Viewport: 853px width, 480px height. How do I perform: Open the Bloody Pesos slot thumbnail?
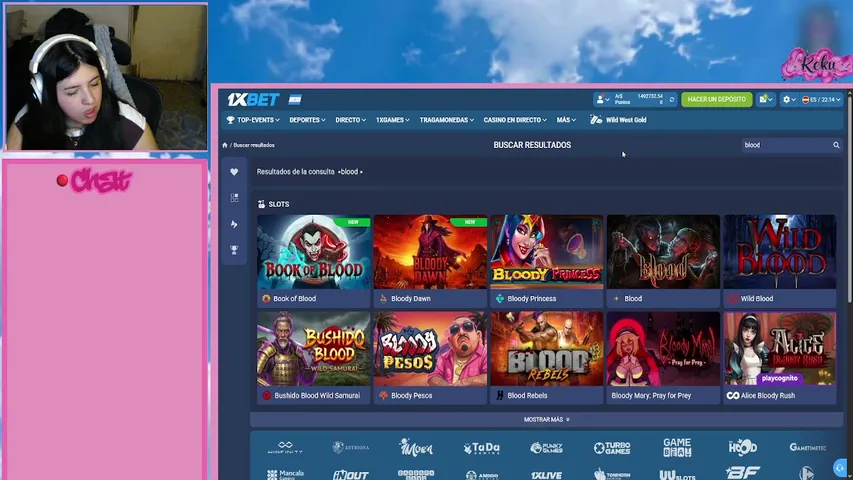pyautogui.click(x=430, y=349)
